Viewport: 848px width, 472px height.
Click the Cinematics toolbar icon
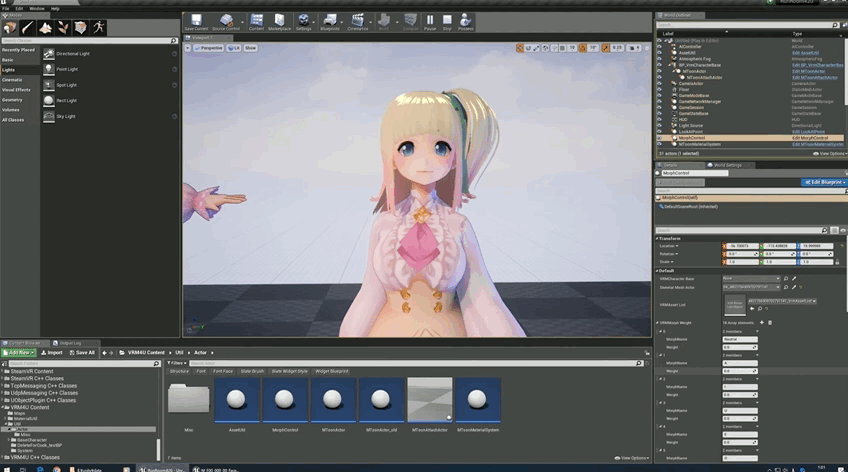click(x=357, y=21)
